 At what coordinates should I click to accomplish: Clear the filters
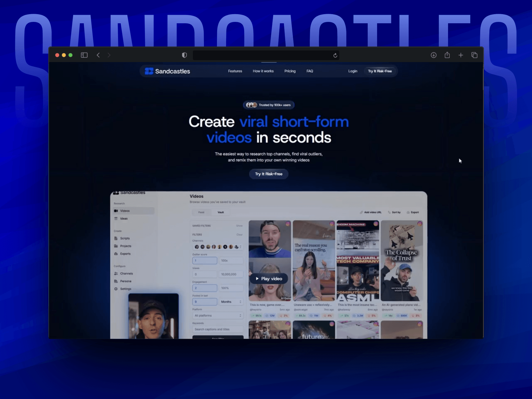239,235
